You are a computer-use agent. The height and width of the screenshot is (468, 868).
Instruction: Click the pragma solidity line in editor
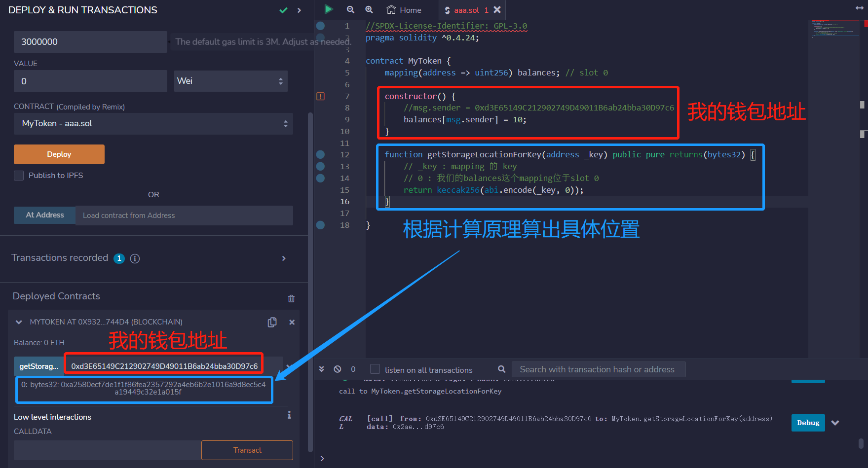pyautogui.click(x=422, y=37)
